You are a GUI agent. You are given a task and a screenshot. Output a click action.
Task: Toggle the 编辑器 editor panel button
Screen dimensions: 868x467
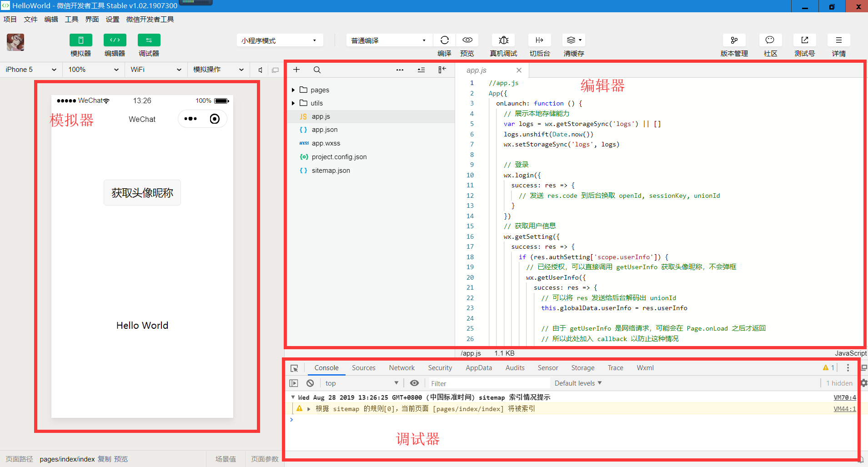(115, 40)
